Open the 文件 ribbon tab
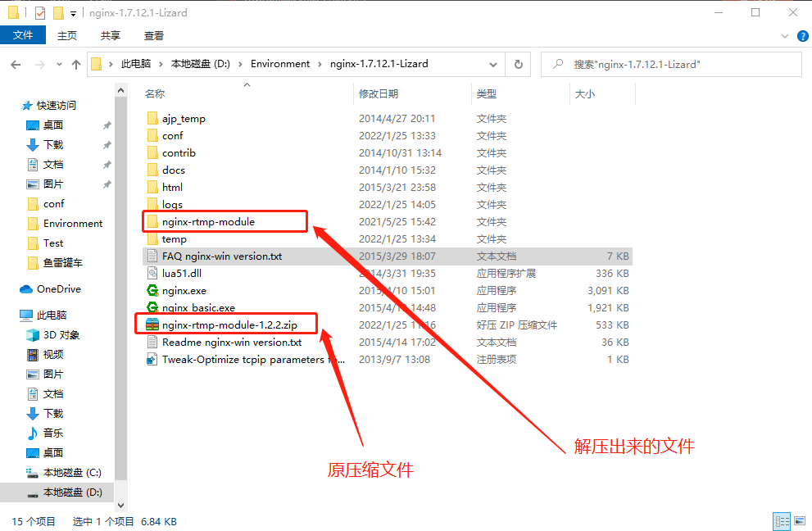 pyautogui.click(x=23, y=35)
